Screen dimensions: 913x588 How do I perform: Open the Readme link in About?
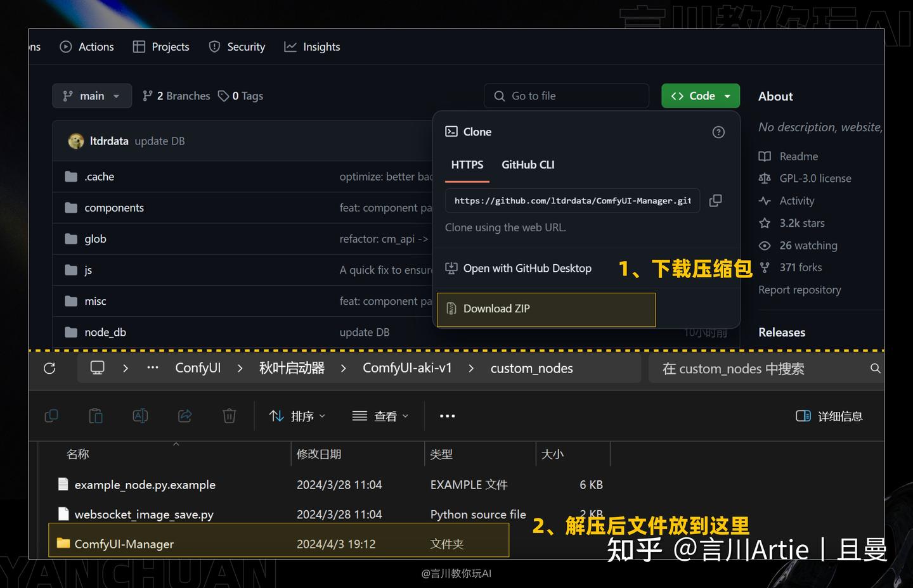pyautogui.click(x=788, y=157)
